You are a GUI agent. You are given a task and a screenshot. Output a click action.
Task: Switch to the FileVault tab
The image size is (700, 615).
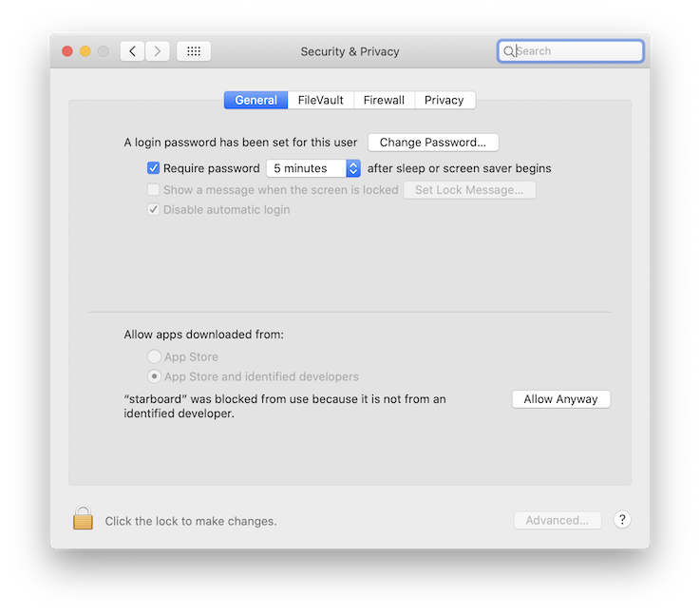[x=320, y=100]
